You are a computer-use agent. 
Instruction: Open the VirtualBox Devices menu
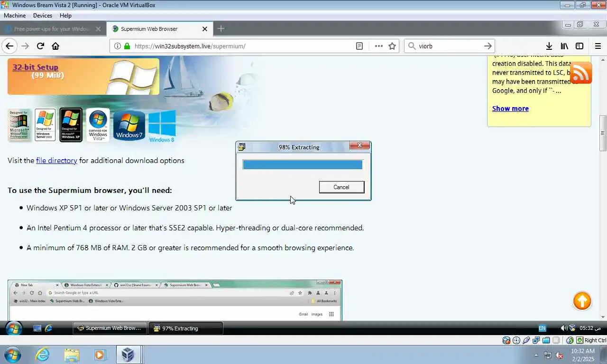click(x=43, y=16)
